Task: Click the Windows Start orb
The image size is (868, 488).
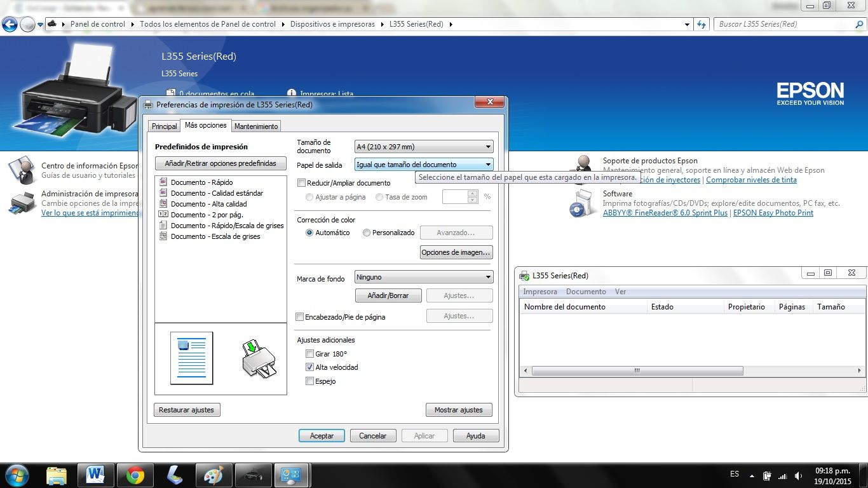Action: tap(17, 475)
